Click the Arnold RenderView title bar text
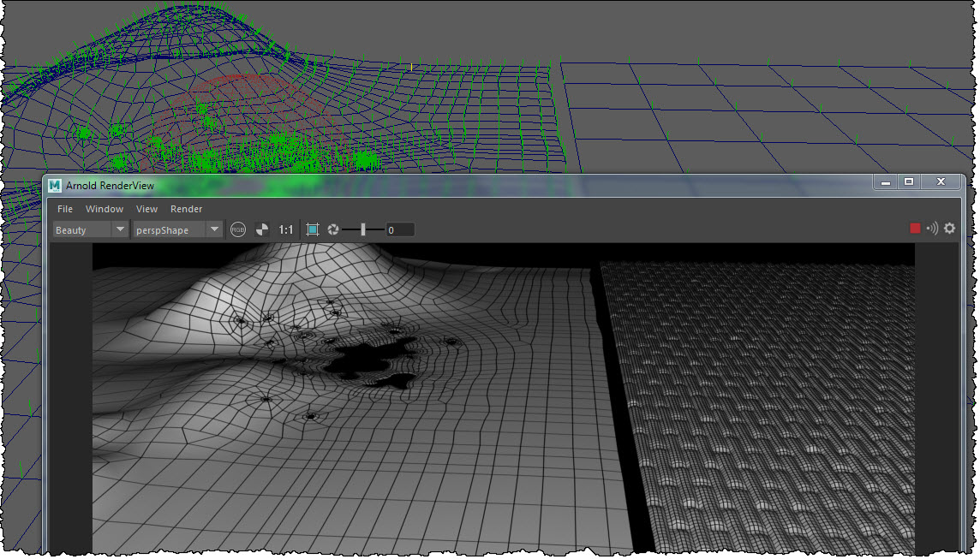This screenshot has height=559, width=980. click(108, 185)
